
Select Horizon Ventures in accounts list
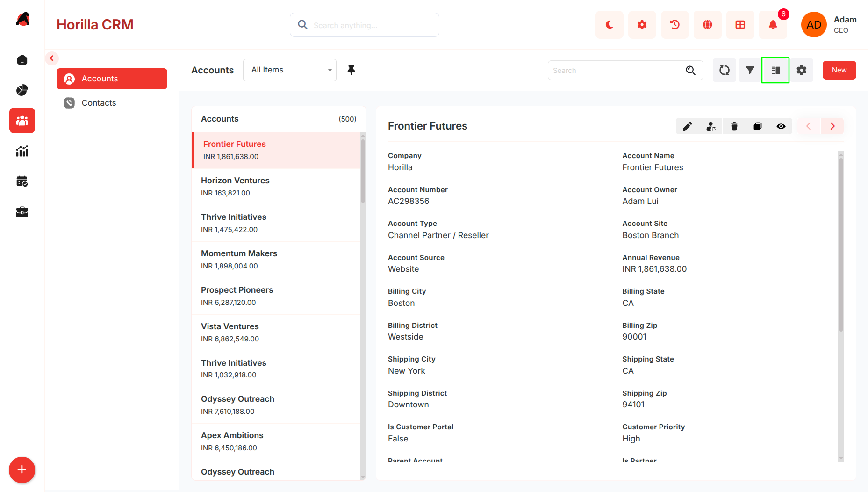pyautogui.click(x=276, y=187)
